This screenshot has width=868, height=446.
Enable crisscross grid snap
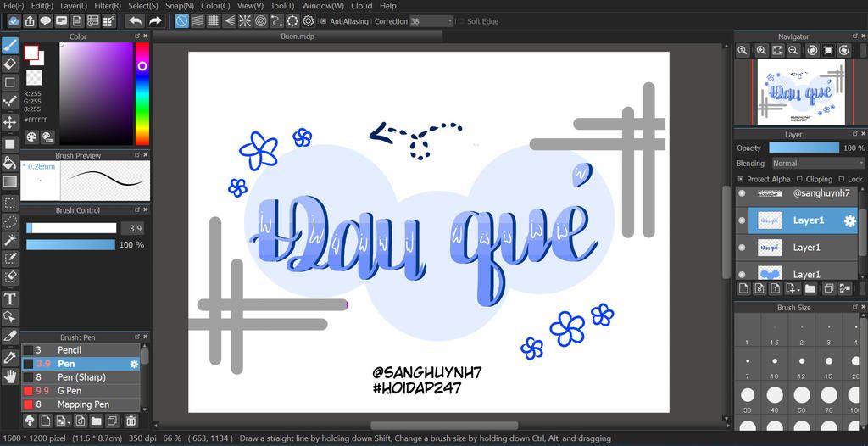(x=213, y=21)
